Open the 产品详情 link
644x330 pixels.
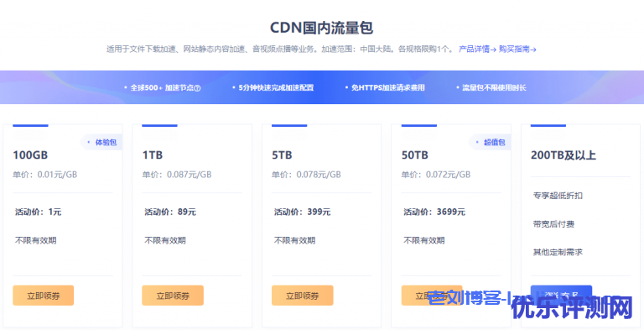[x=477, y=50]
